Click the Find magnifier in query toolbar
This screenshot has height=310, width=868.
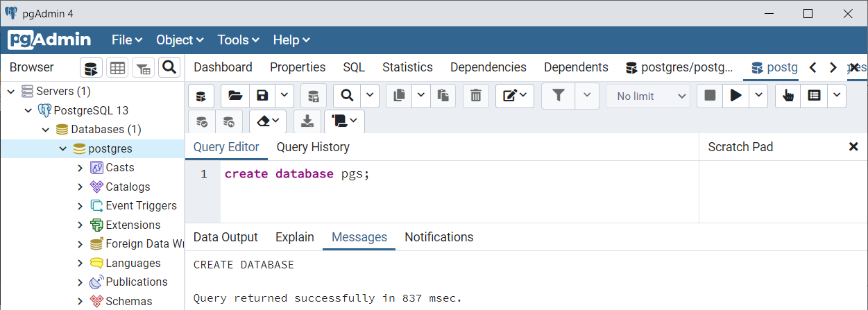coord(347,96)
